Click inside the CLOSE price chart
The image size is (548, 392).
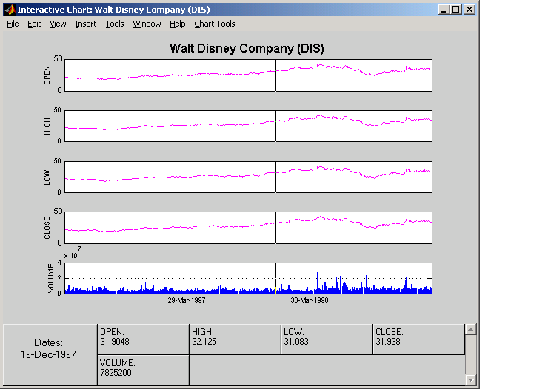click(249, 228)
